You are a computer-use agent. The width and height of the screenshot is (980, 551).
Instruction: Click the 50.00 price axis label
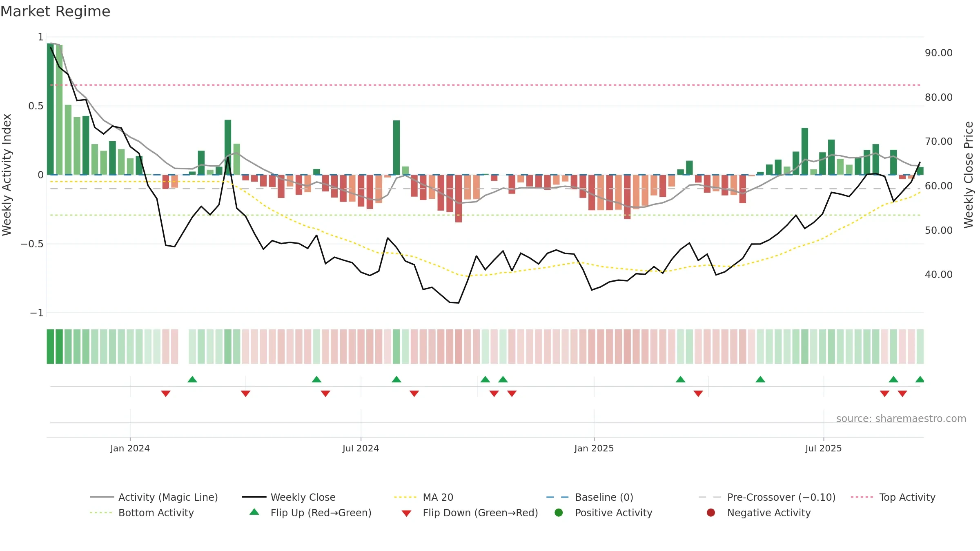(939, 230)
